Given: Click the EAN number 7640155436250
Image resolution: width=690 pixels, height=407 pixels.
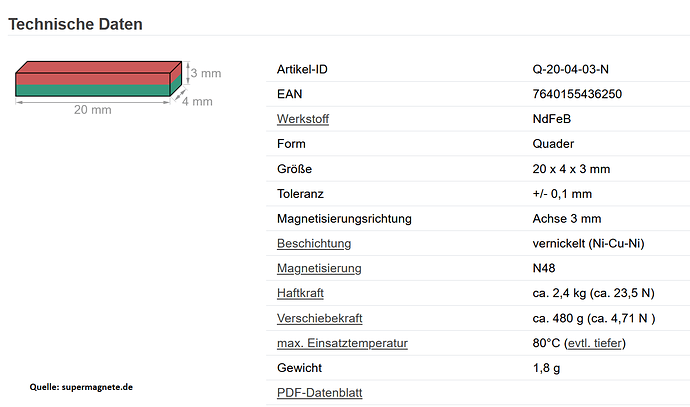Looking at the screenshot, I should click(577, 94).
